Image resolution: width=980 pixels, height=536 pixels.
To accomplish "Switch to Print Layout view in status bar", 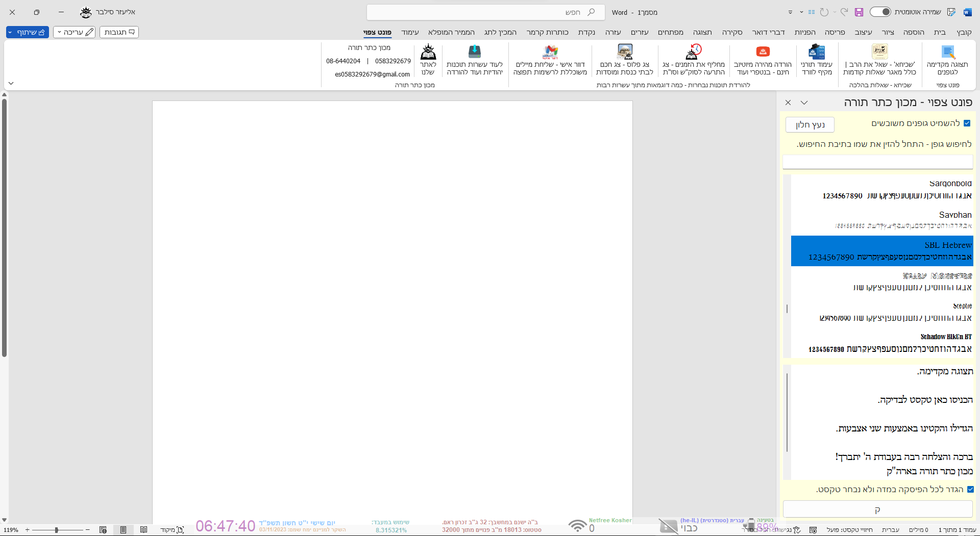I will [x=123, y=530].
